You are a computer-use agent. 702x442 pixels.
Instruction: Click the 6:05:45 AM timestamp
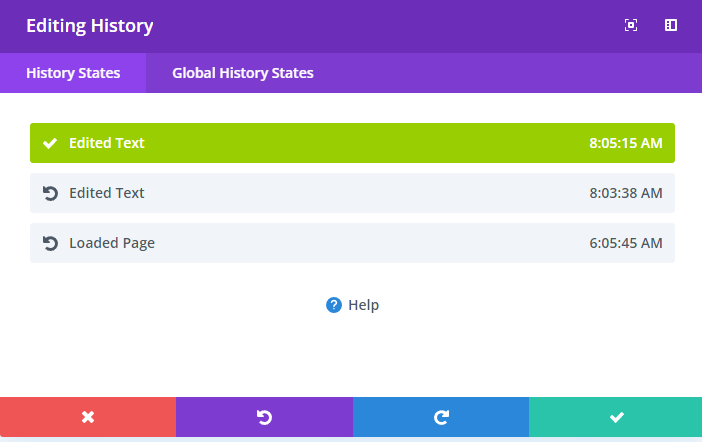pyautogui.click(x=625, y=243)
